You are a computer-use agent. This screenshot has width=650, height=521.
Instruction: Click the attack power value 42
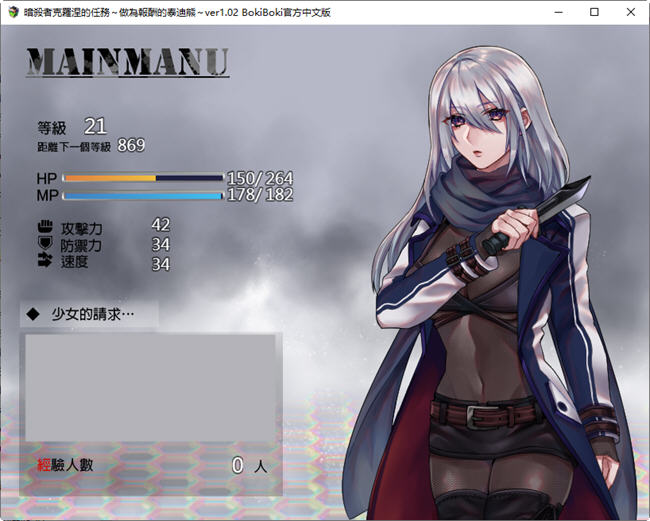coord(160,225)
